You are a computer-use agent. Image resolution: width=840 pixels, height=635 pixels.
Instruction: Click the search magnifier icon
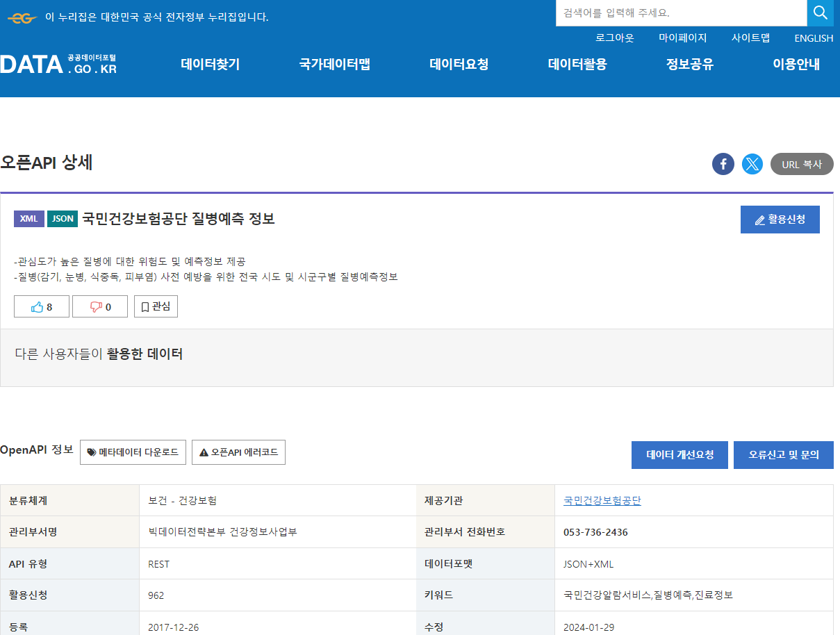tap(820, 13)
